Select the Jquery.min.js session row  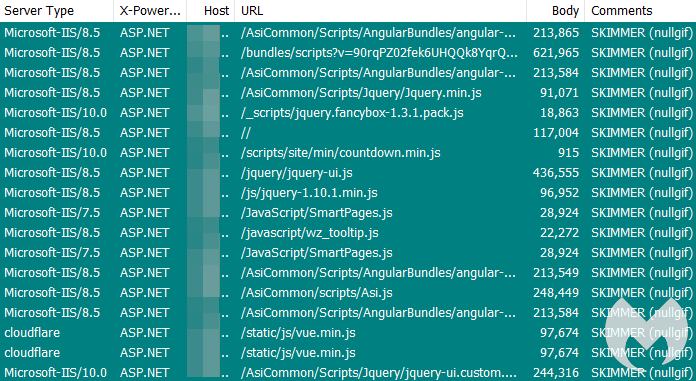click(x=348, y=92)
